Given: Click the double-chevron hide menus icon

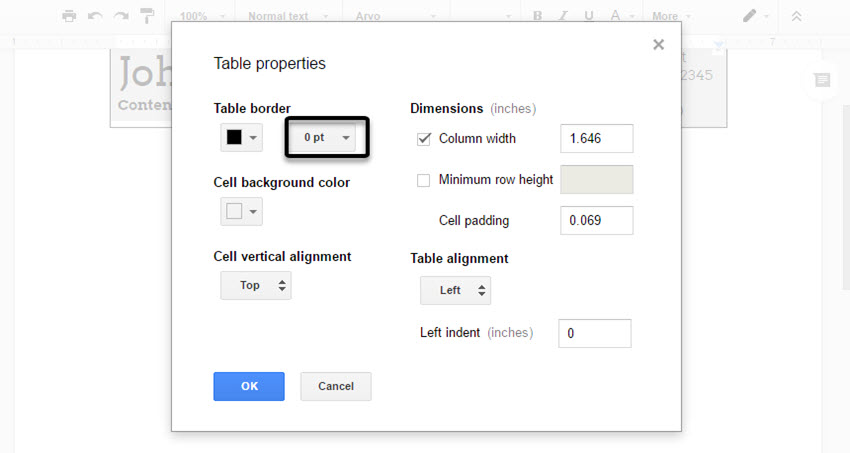Looking at the screenshot, I should point(796,17).
